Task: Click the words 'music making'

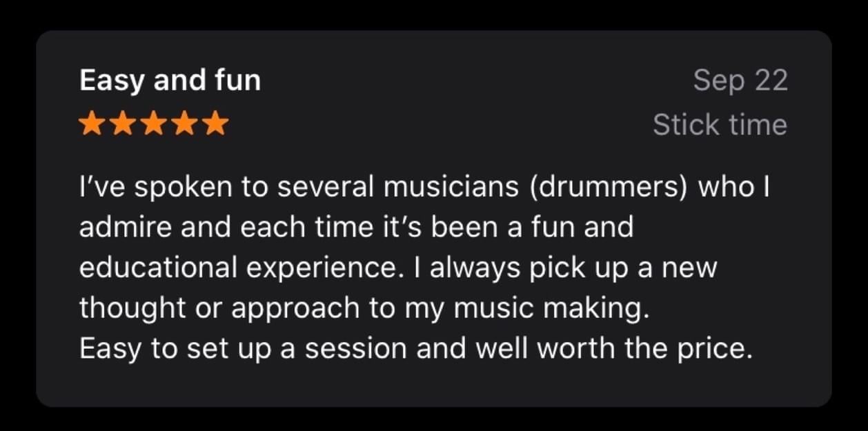Action: click(x=552, y=308)
